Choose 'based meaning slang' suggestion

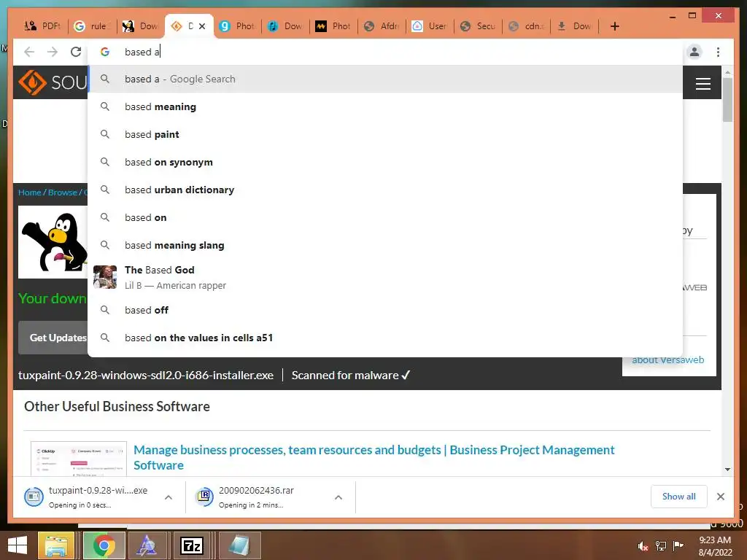tap(385, 245)
